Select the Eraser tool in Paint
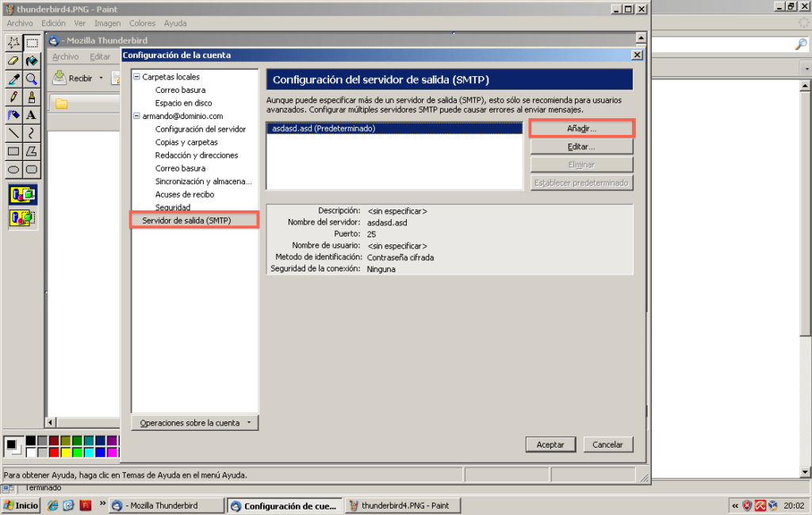This screenshot has width=812, height=515. coord(13,60)
